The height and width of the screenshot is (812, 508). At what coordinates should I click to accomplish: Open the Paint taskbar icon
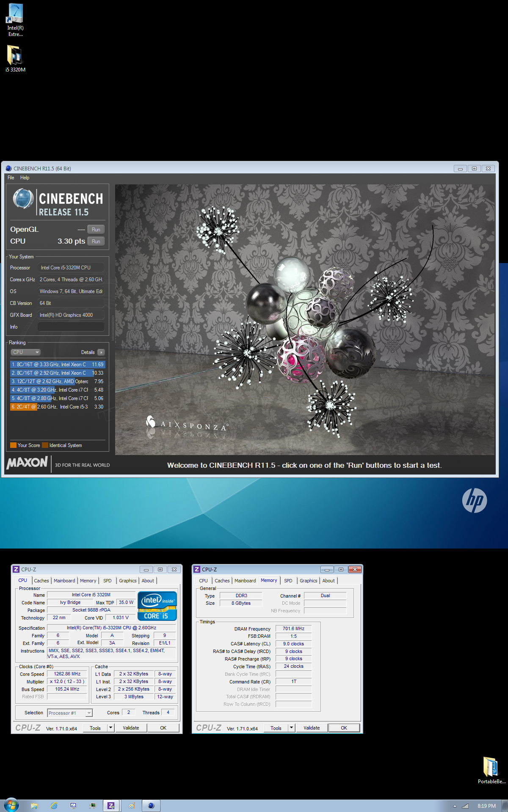[132, 806]
